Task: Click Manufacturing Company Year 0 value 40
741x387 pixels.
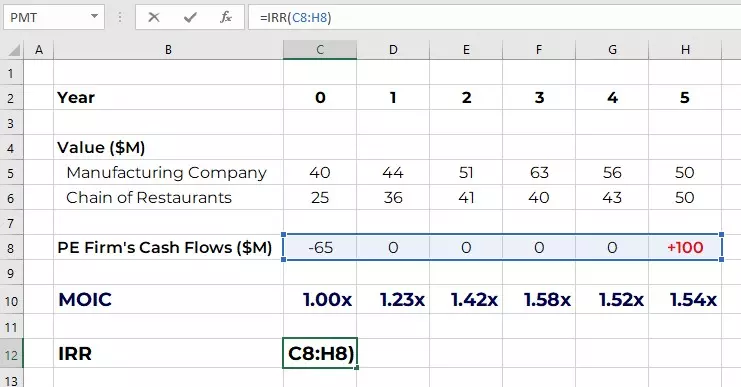Action: pyautogui.click(x=320, y=172)
